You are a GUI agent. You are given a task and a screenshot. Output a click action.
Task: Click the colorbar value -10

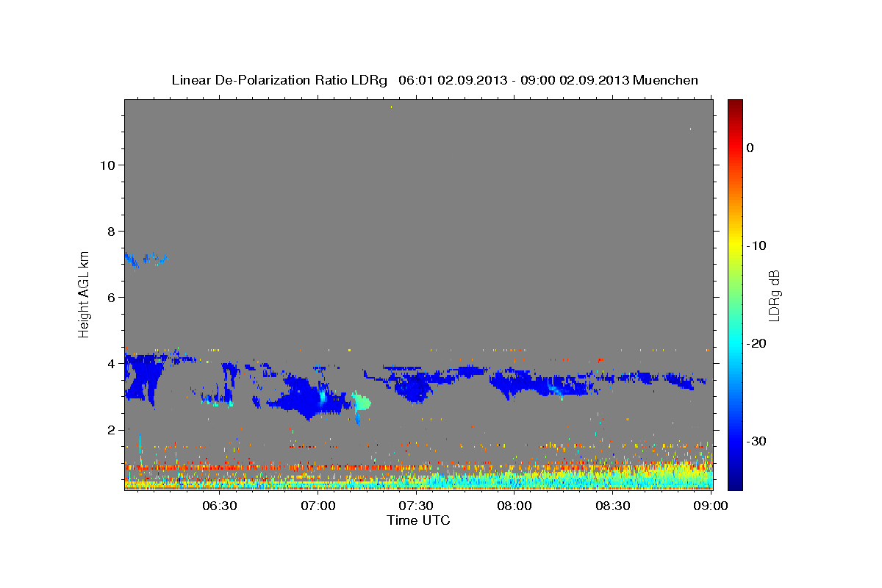pyautogui.click(x=757, y=245)
